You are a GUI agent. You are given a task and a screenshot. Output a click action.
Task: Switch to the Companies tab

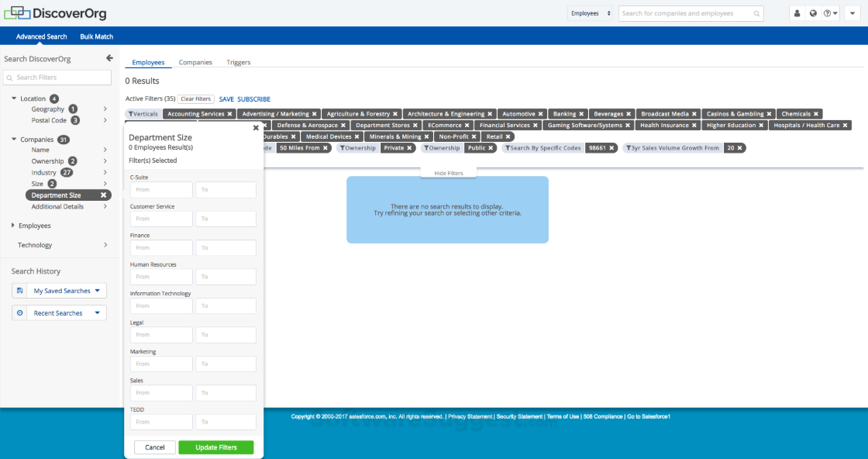[195, 62]
